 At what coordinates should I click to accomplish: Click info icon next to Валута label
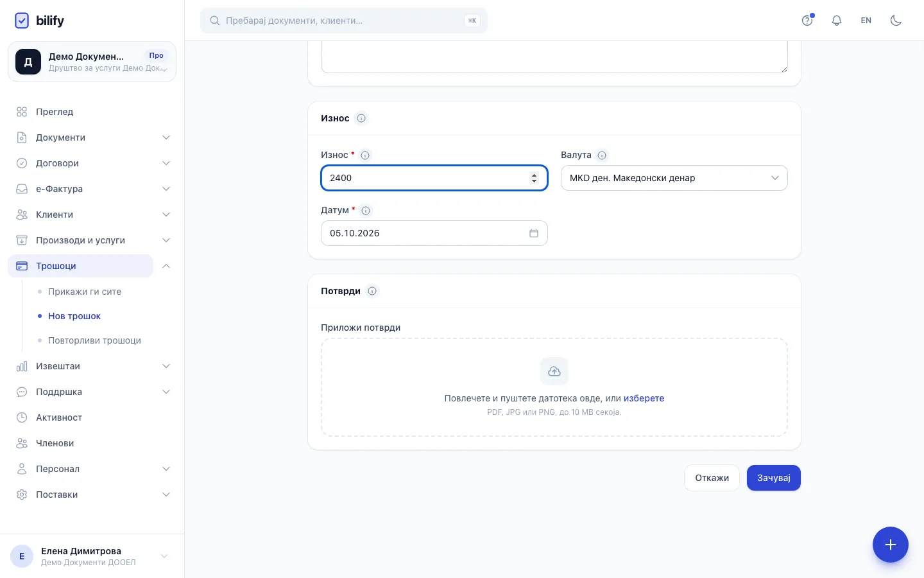[602, 155]
